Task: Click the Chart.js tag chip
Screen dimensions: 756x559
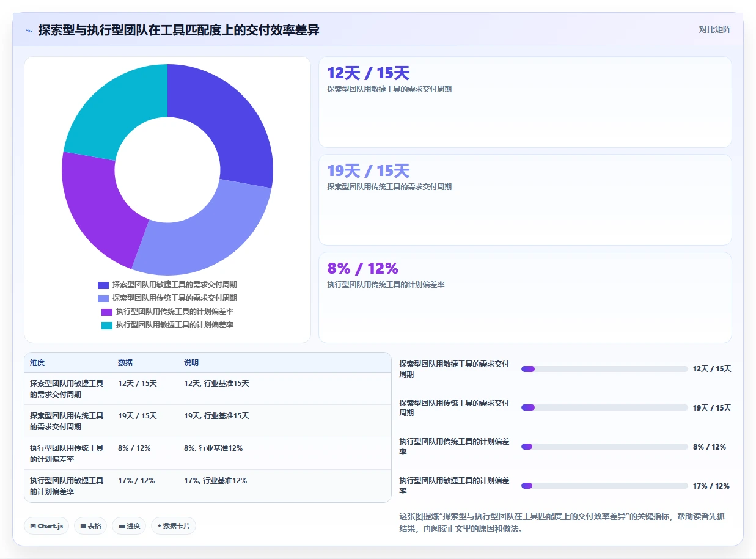Action: click(46, 526)
